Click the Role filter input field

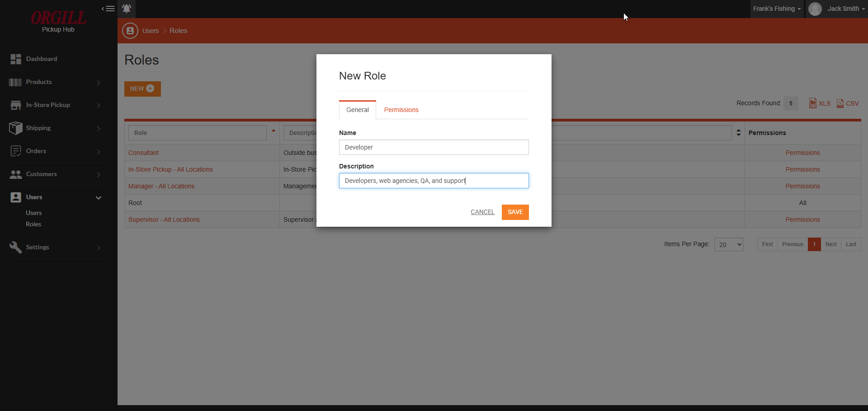click(198, 132)
